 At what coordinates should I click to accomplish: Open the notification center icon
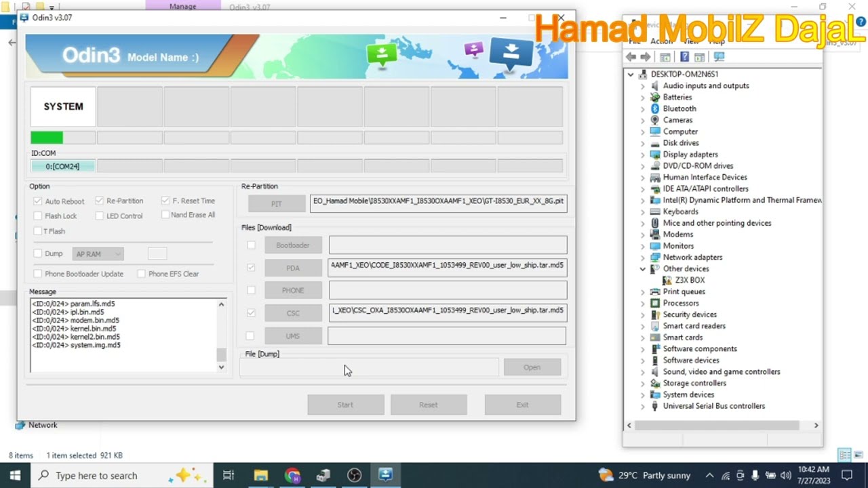(847, 475)
